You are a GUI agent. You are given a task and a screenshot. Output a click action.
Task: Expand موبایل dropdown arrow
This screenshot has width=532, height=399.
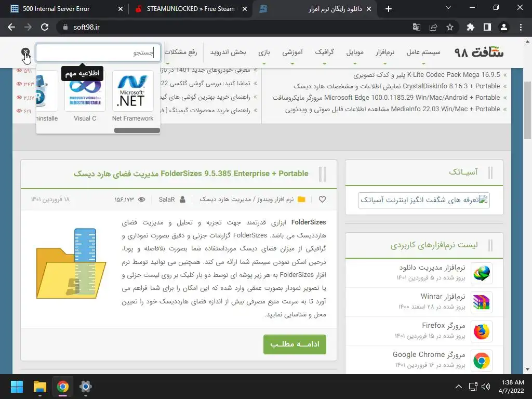point(355,63)
